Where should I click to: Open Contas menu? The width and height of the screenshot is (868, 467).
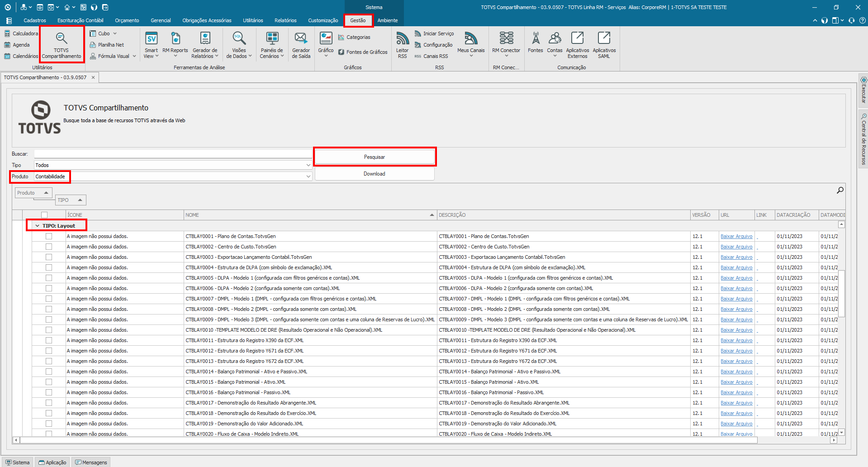(x=555, y=44)
